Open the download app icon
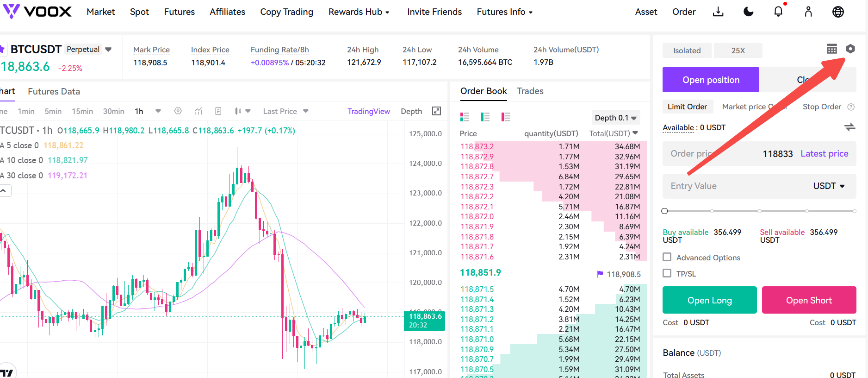This screenshot has width=868, height=378. click(718, 12)
